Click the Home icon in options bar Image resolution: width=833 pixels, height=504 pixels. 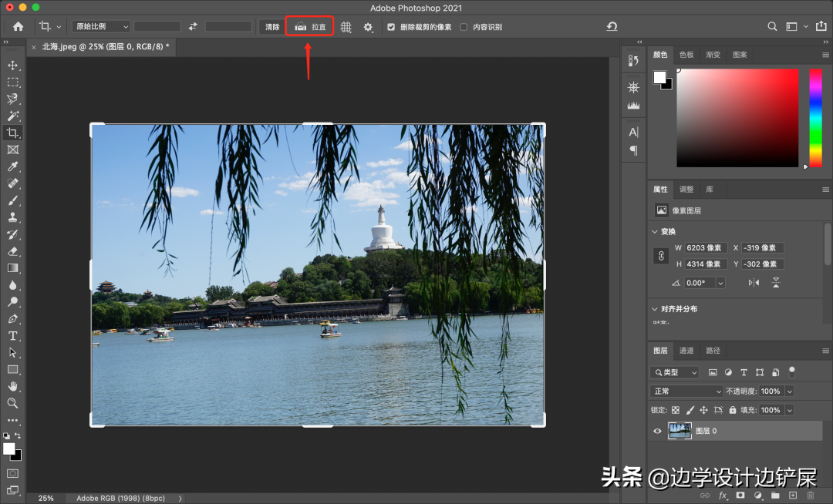[x=18, y=26]
